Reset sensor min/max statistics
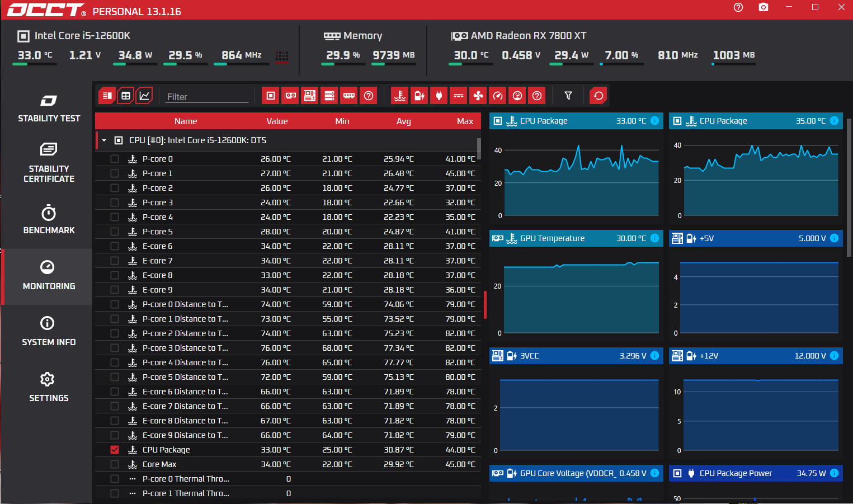 [x=598, y=96]
